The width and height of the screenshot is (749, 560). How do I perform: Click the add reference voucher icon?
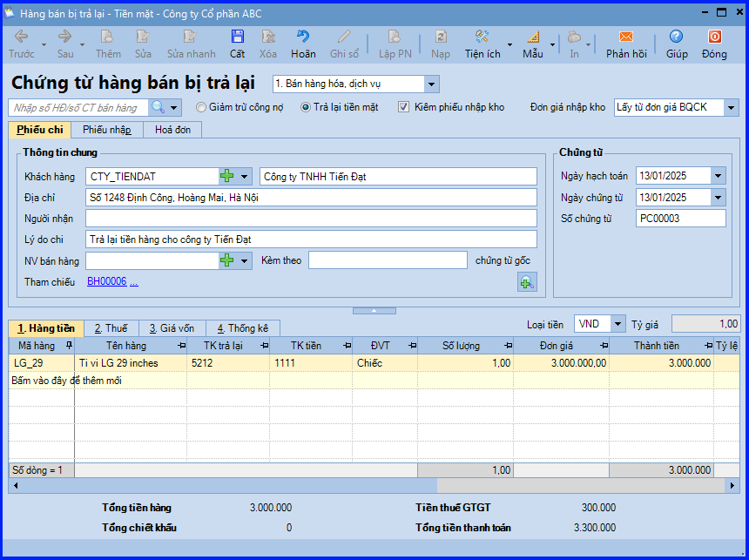tap(527, 282)
